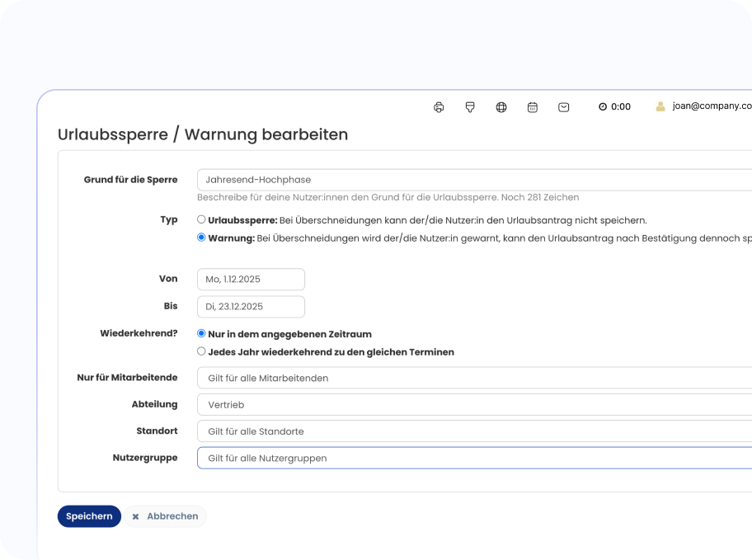Open the Nutzergruppe dropdown
752x560 pixels.
click(474, 458)
